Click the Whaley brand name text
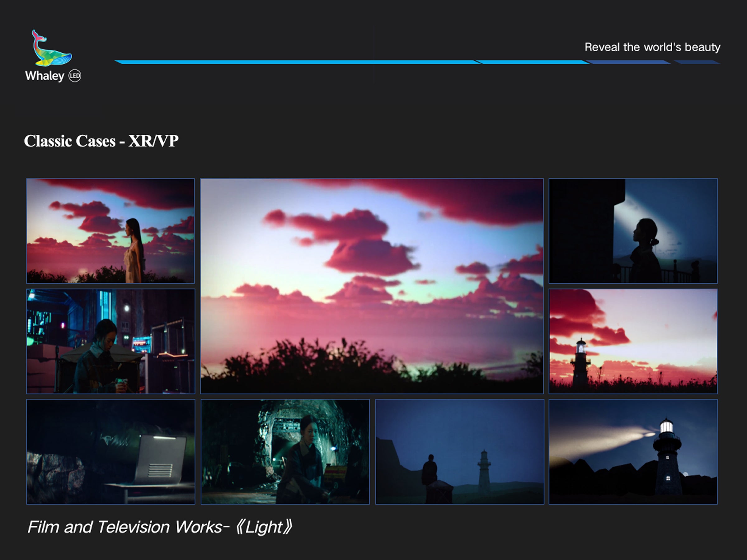The image size is (747, 560). coord(45,76)
